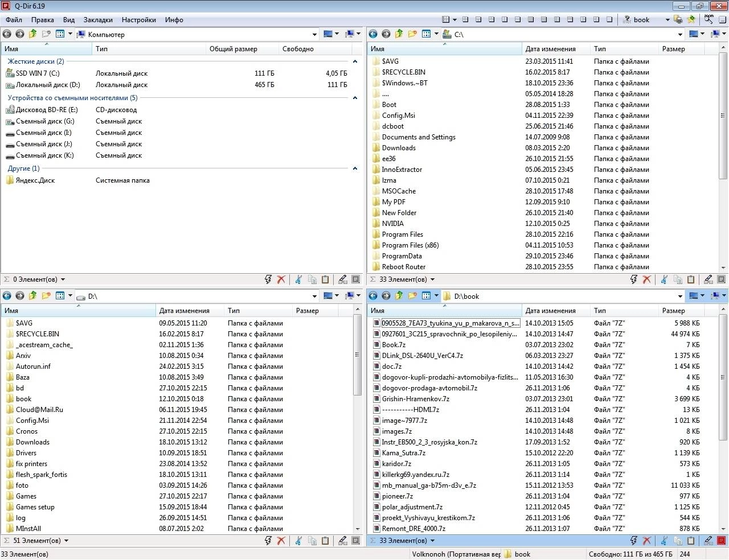Select the four-pane layout icon in the top toolbar
729x560 pixels.
(x=465, y=19)
